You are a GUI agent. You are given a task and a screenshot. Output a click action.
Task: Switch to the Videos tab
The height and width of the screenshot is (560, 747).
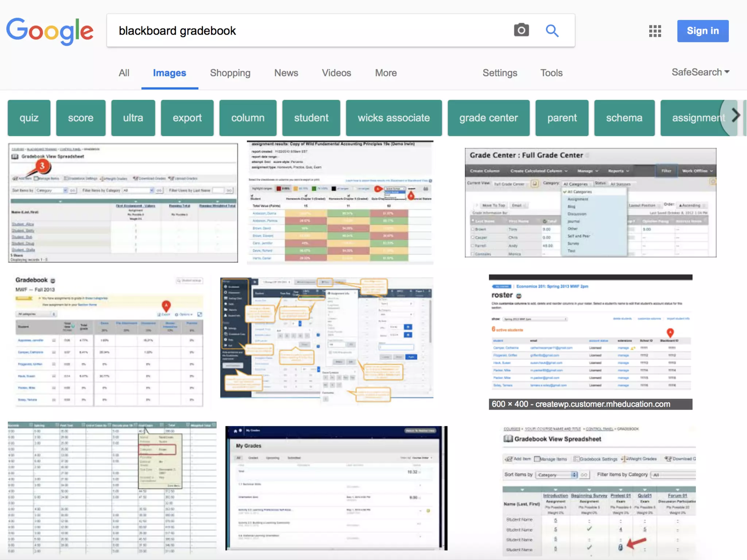tap(336, 73)
